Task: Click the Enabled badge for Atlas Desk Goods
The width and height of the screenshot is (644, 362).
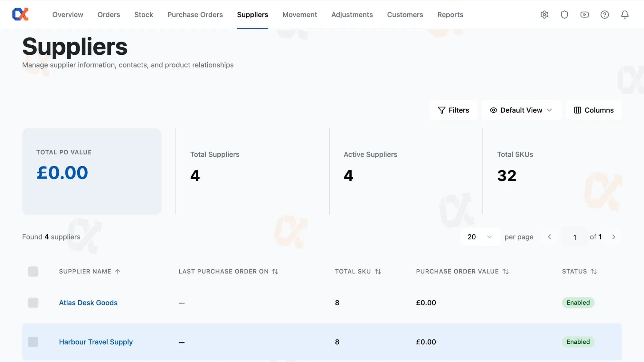Action: [578, 302]
